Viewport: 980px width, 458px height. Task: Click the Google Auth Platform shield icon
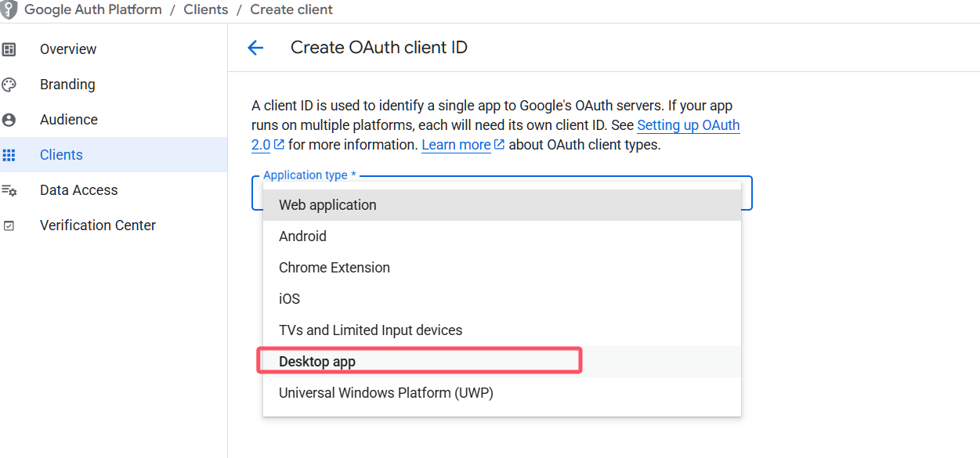[x=8, y=9]
